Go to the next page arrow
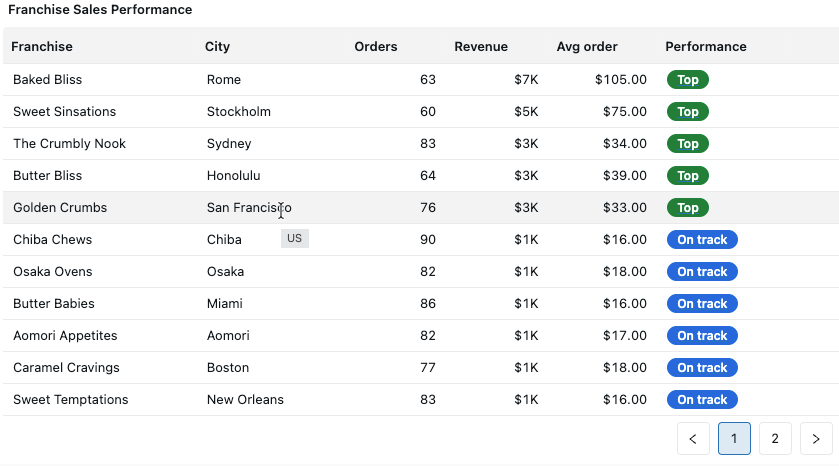This screenshot has width=839, height=466. tap(816, 438)
